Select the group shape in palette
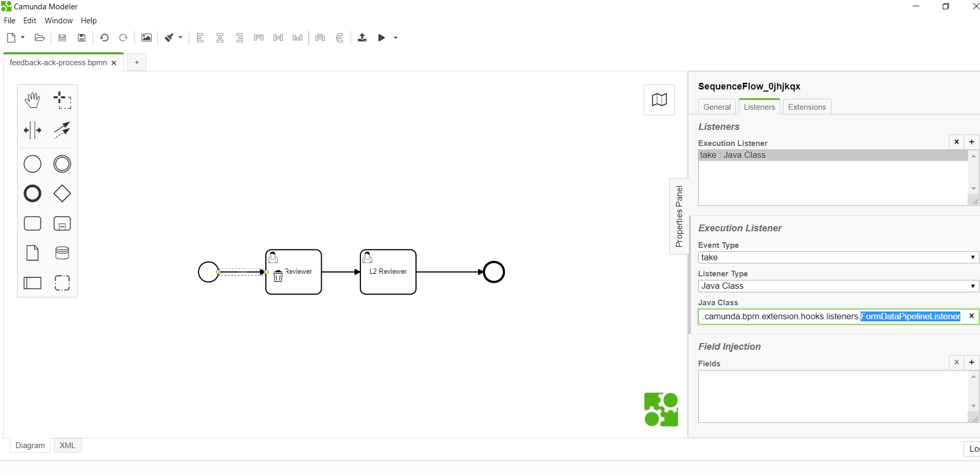 point(63,283)
